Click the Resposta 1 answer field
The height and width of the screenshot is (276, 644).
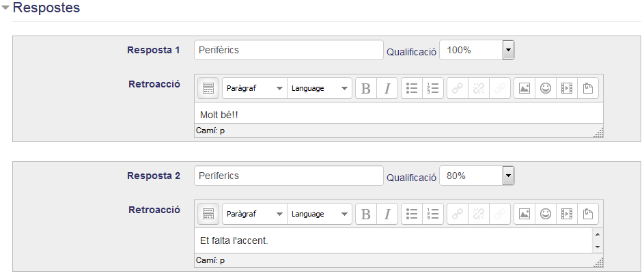click(289, 50)
